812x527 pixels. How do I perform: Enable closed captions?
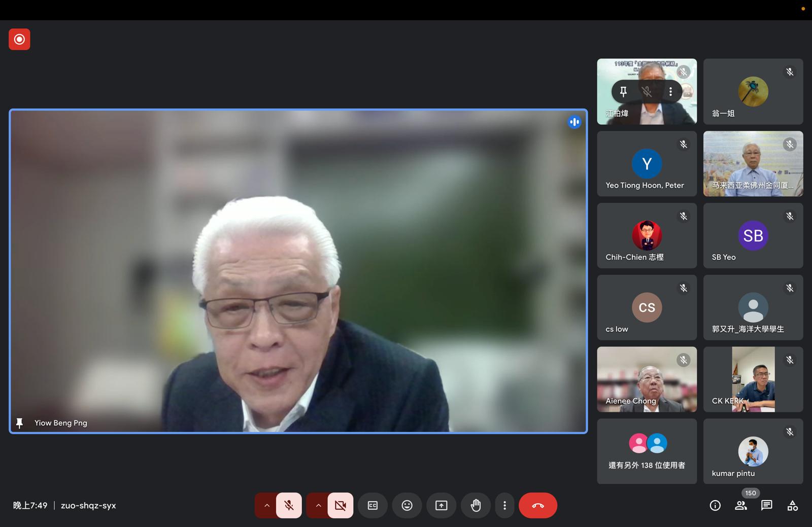pyautogui.click(x=373, y=505)
